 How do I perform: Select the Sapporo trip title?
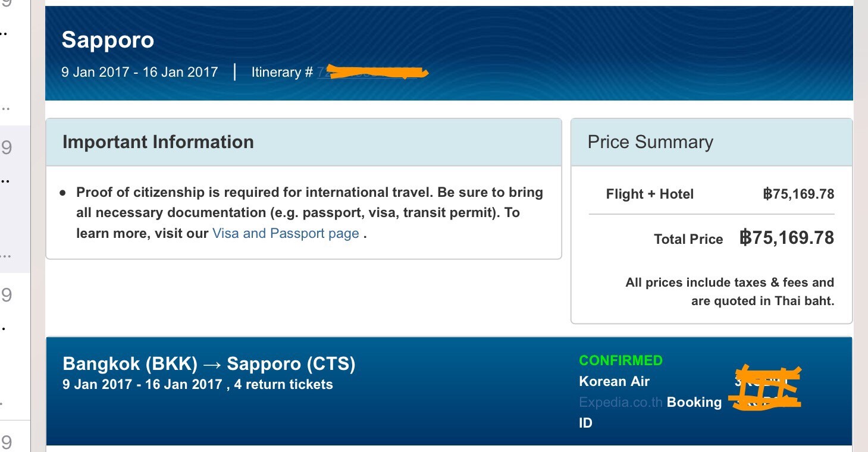108,40
